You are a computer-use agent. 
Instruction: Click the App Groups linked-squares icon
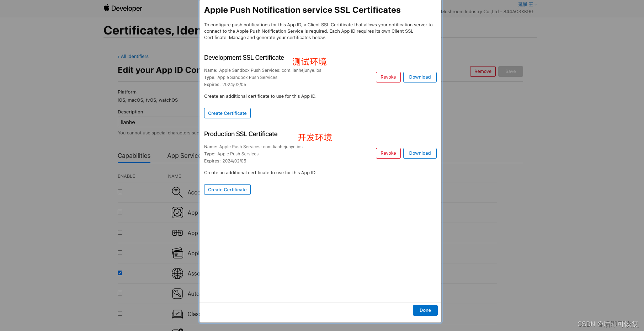(177, 233)
